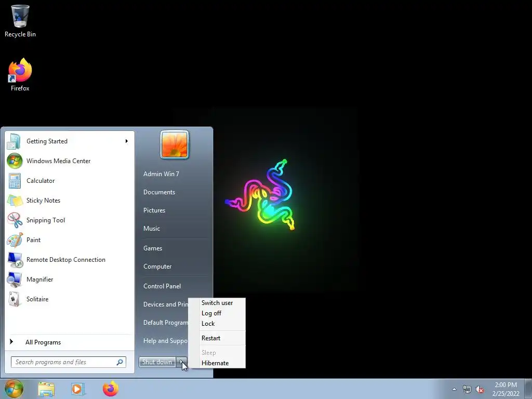Open the Admin Win 7 user folder

click(161, 174)
